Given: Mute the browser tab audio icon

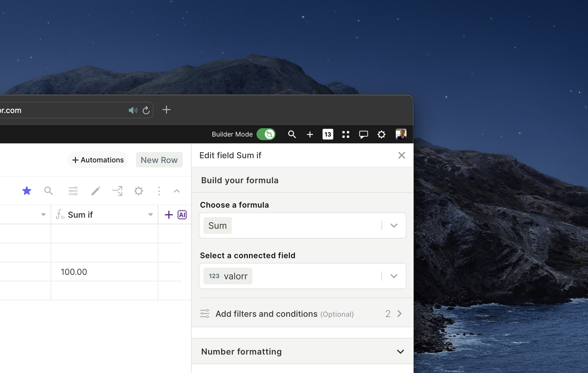Looking at the screenshot, I should [133, 110].
